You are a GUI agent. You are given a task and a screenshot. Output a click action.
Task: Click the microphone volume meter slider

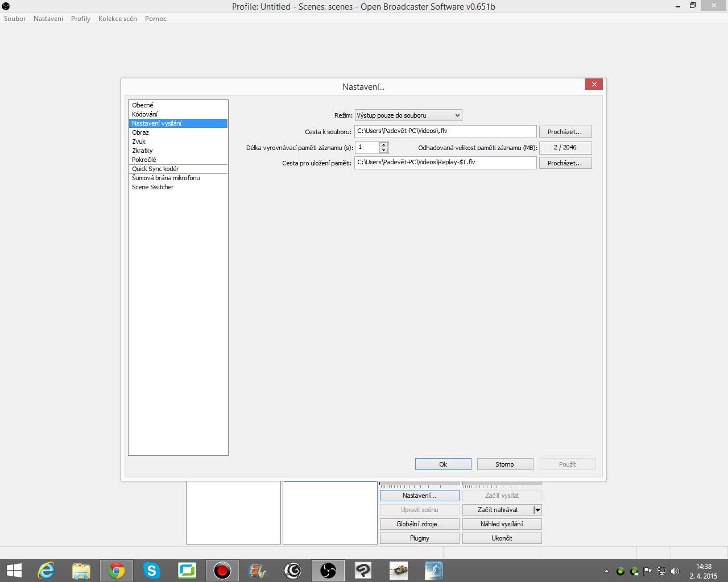[420, 485]
